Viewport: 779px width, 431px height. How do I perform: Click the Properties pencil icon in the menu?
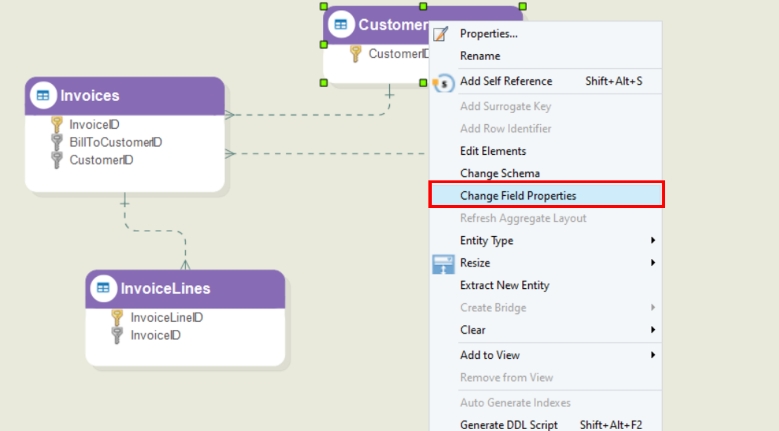[x=441, y=34]
